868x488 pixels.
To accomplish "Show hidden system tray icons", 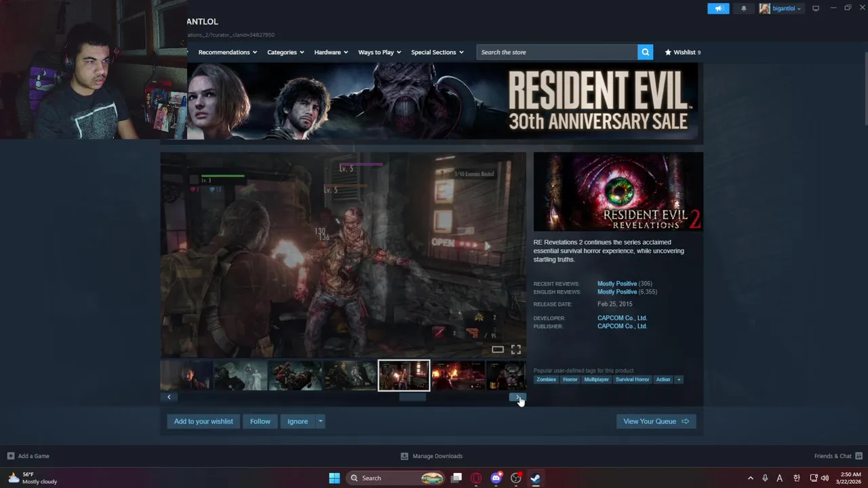I will [750, 479].
